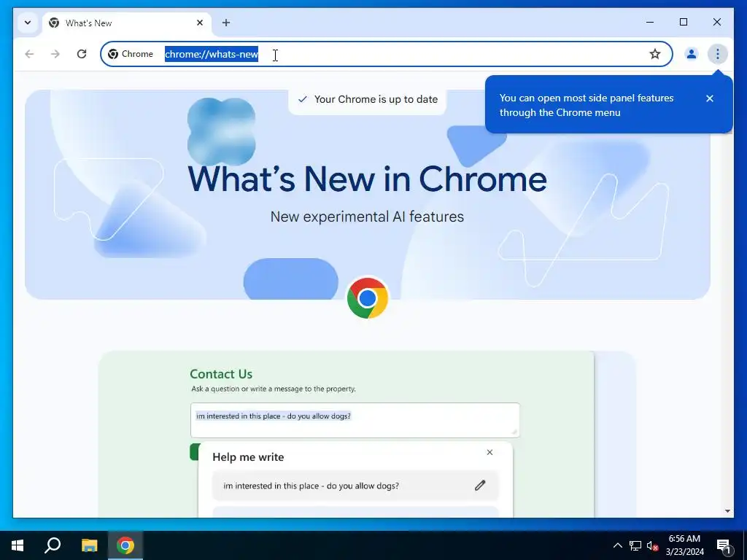
Task: Open the Chrome three-dot menu
Action: (718, 54)
